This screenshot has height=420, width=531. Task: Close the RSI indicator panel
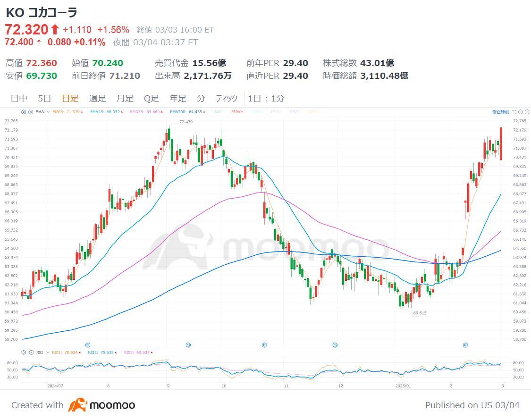(x=30, y=353)
